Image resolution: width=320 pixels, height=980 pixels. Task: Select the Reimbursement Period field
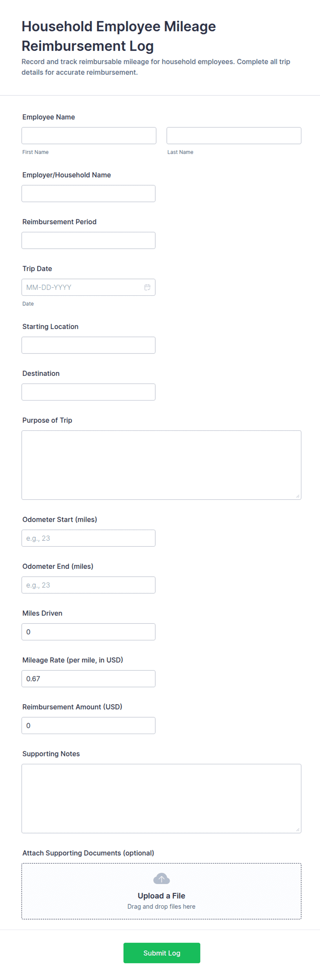(x=88, y=240)
